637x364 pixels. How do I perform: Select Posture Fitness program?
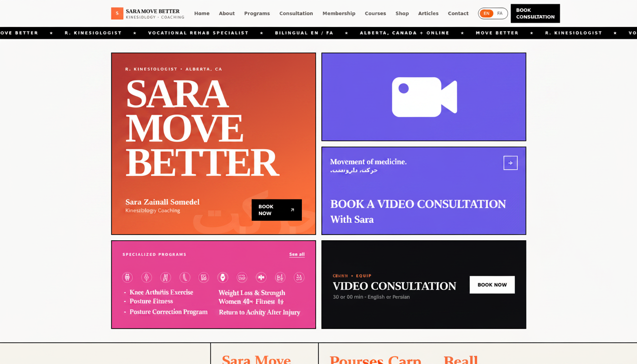pos(151,301)
